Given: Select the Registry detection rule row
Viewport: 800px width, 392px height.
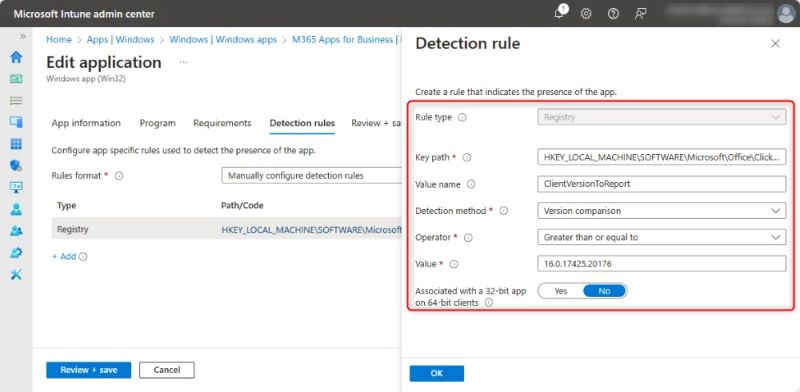Looking at the screenshot, I should point(227,230).
